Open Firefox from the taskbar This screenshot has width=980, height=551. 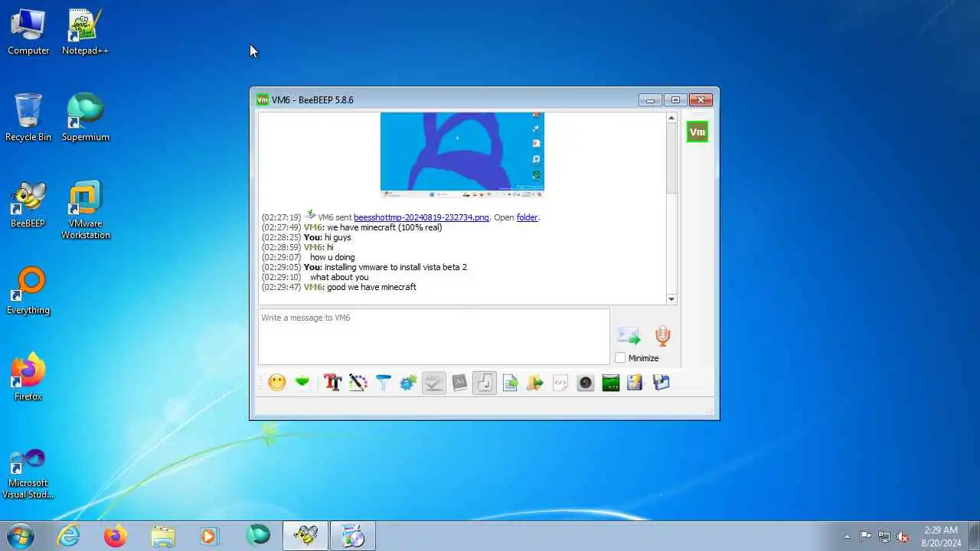(115, 536)
